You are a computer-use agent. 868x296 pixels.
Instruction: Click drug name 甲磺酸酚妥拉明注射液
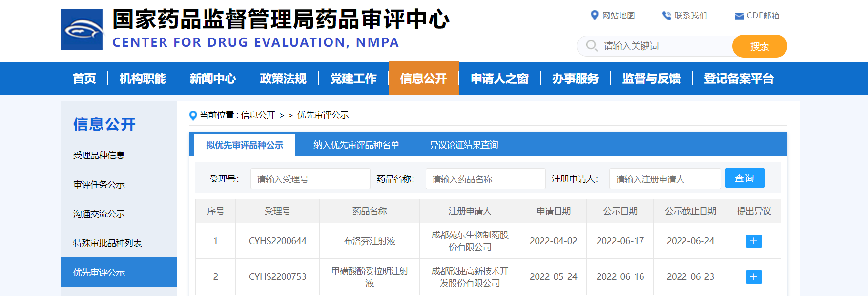point(370,277)
